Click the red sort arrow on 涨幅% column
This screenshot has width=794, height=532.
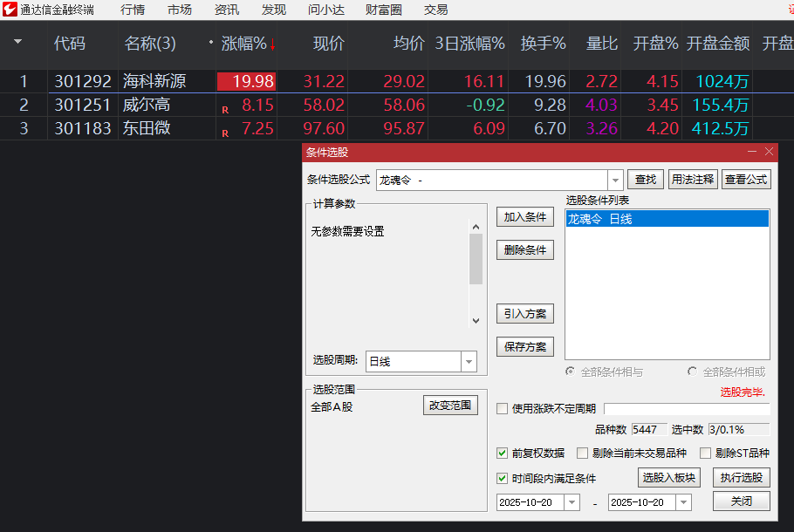(x=272, y=44)
